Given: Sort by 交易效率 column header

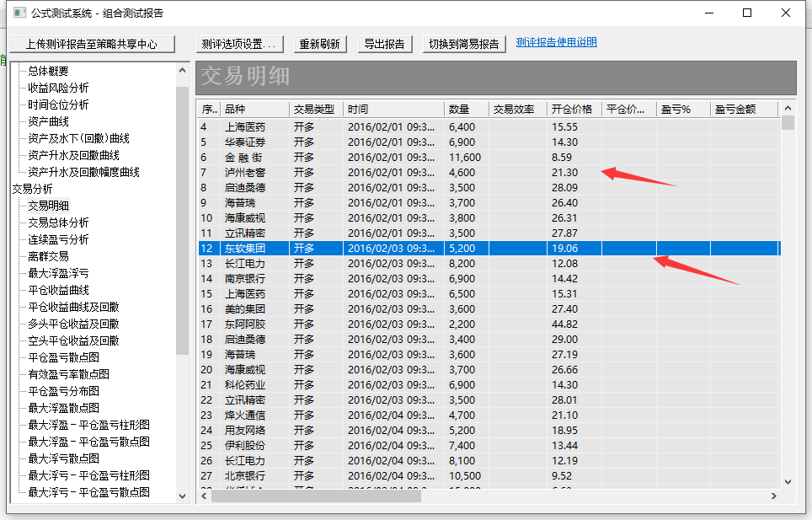Looking at the screenshot, I should pos(517,110).
